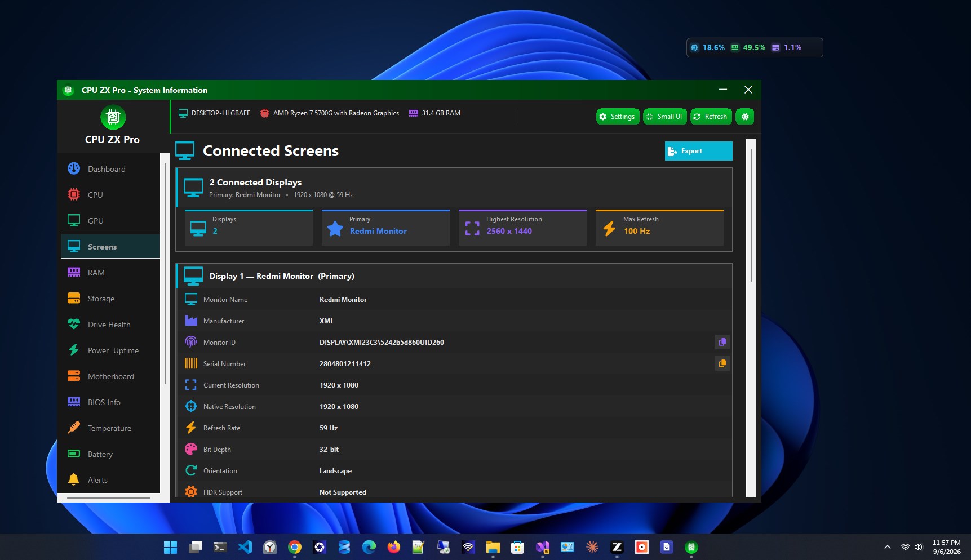Viewport: 971px width, 560px height.
Task: Click the Manufacturer factory icon
Action: coord(191,321)
